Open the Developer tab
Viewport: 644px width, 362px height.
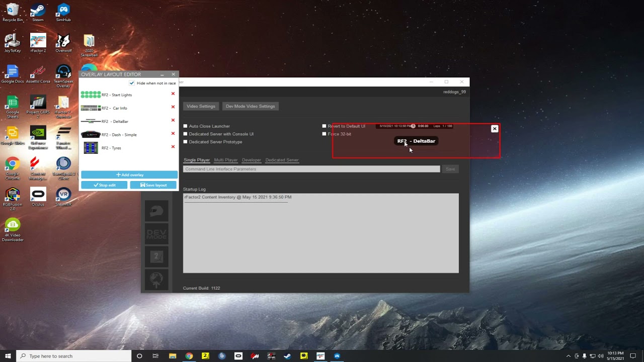252,160
